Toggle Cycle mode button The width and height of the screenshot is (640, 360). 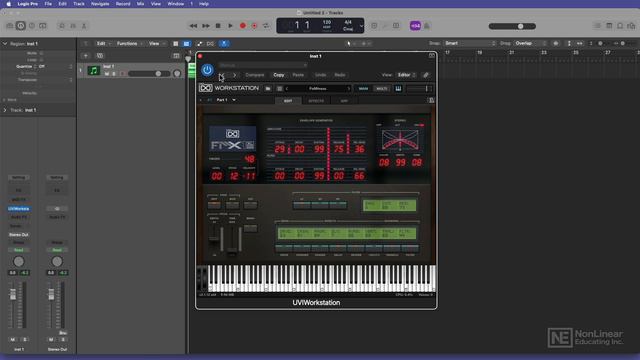point(266,26)
